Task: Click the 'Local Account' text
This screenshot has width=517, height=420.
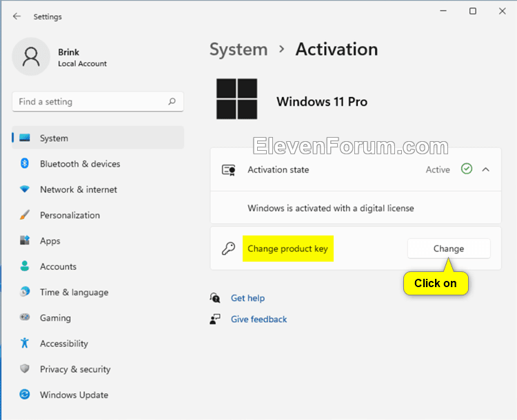Action: pos(83,63)
